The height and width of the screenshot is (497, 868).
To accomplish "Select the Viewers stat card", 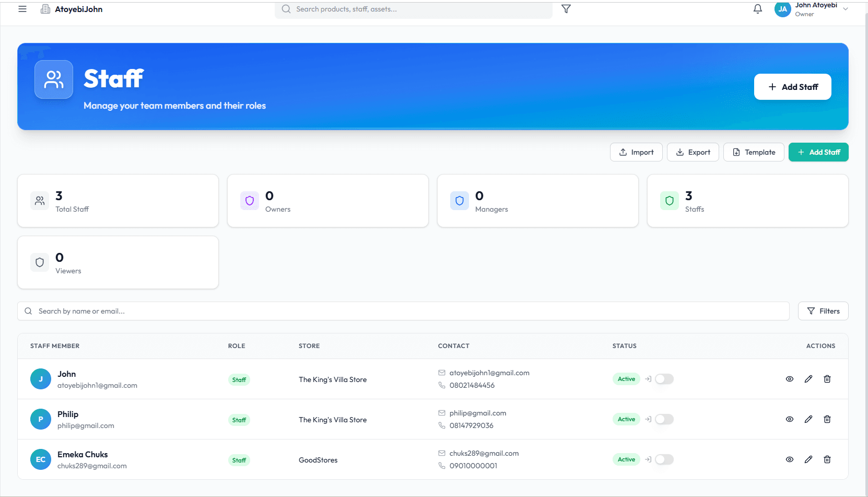I will point(118,262).
